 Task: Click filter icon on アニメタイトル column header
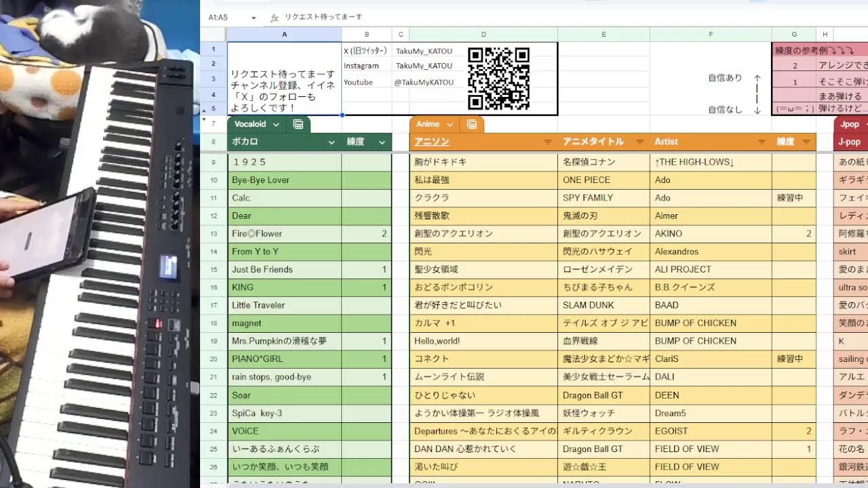[639, 142]
